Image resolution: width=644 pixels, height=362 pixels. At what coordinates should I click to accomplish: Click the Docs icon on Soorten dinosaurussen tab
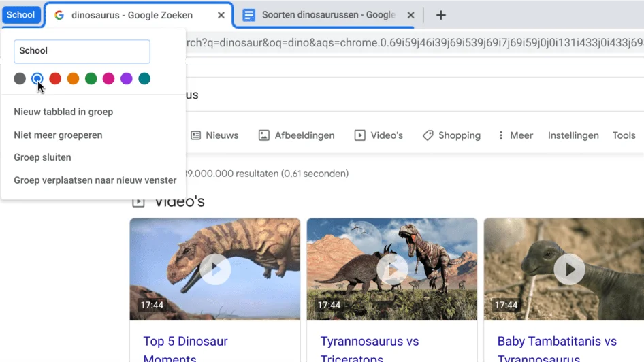tap(248, 15)
